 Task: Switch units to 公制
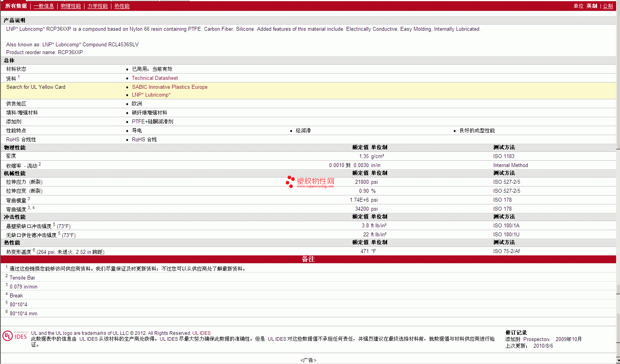click(x=608, y=6)
